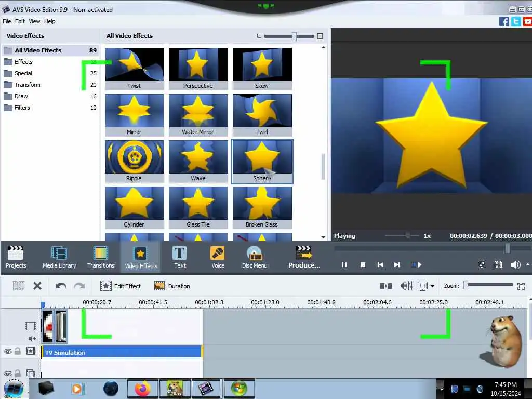
Task: Take a snapshot of the preview
Action: point(498,264)
